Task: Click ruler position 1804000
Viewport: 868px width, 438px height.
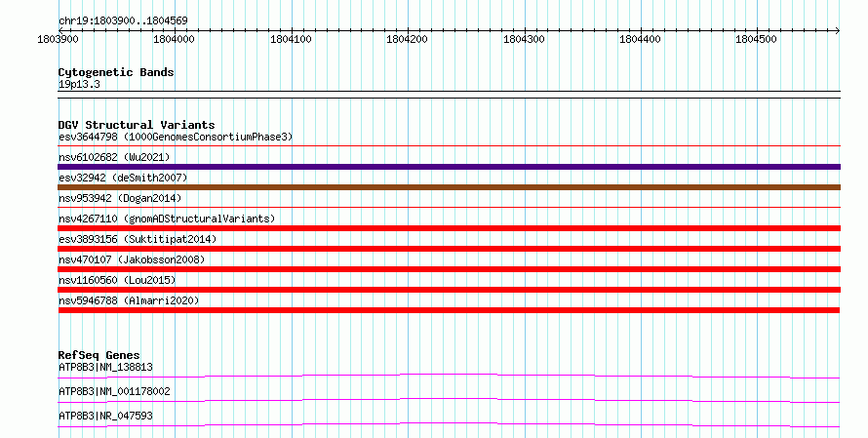Action: click(174, 39)
